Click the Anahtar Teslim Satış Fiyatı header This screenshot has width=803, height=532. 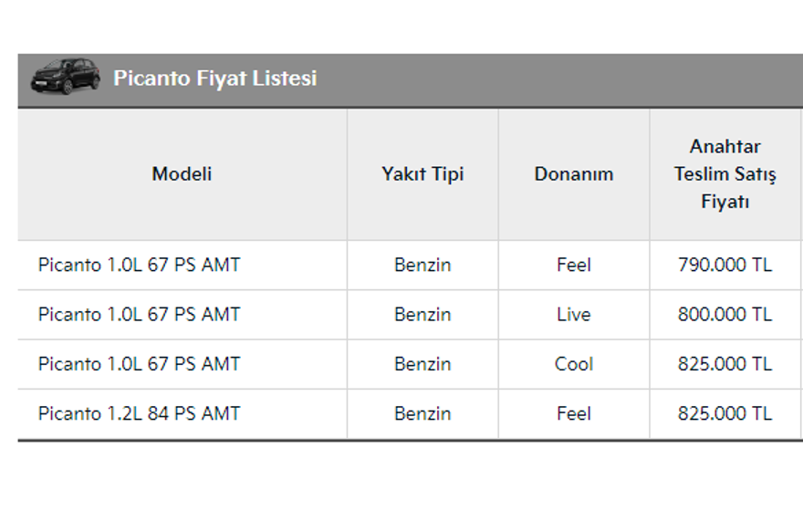pos(725,174)
